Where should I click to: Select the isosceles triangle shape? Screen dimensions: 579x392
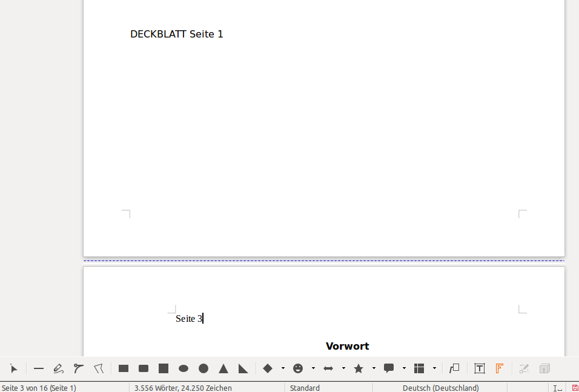[223, 368]
